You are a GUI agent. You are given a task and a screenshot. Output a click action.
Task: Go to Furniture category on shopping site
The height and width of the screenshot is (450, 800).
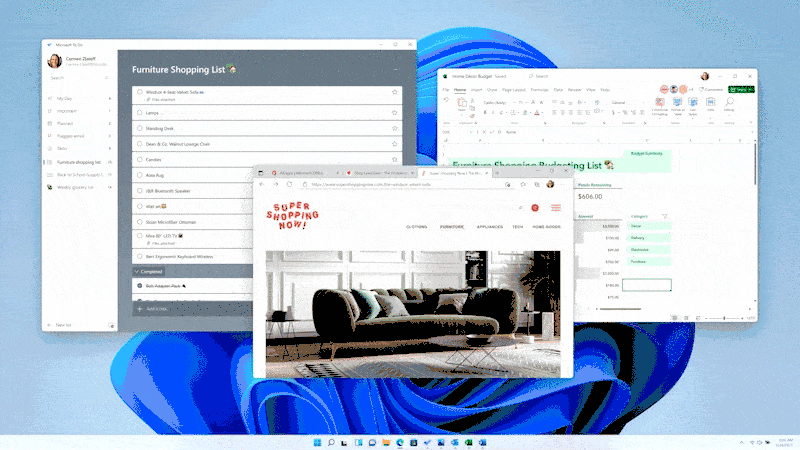click(452, 227)
